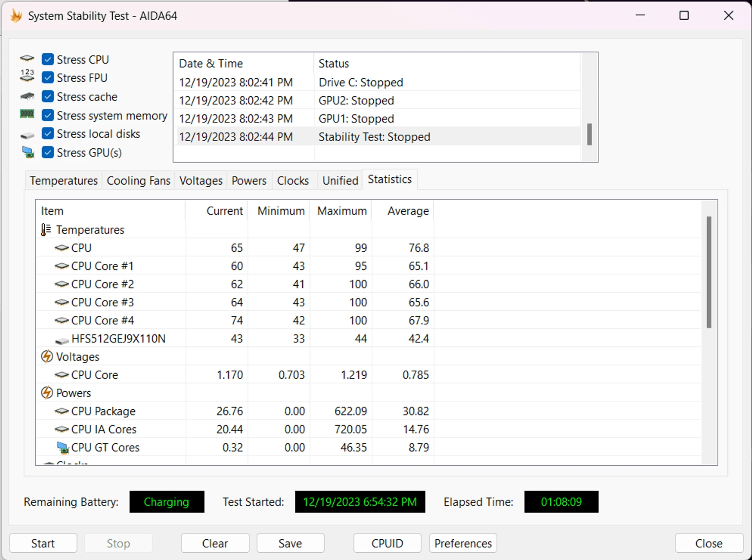752x560 pixels.
Task: Click the chip icon next to CPU Core #1
Action: (x=61, y=266)
